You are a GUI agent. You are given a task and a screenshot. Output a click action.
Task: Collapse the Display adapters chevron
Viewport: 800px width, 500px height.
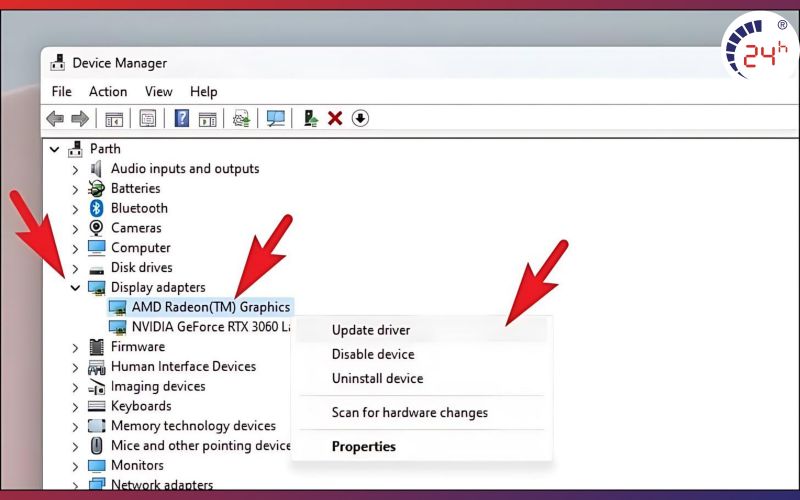pyautogui.click(x=75, y=288)
